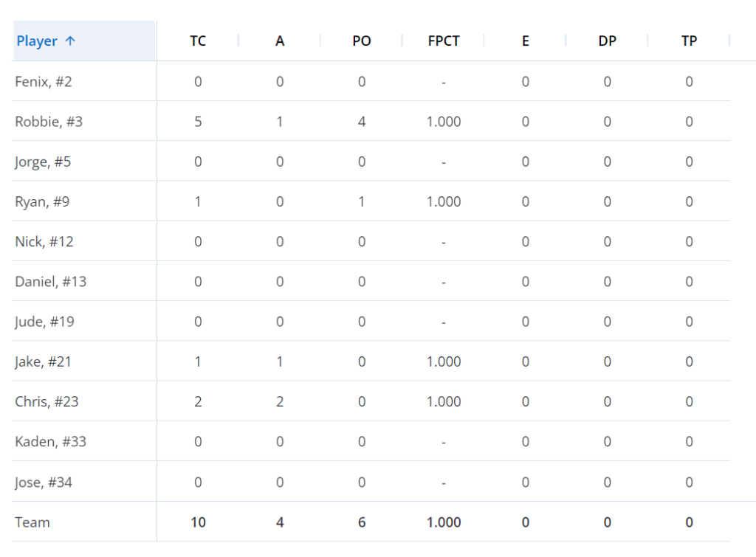Select Jorge, #5 player name
This screenshot has height=557, width=756.
(x=43, y=162)
